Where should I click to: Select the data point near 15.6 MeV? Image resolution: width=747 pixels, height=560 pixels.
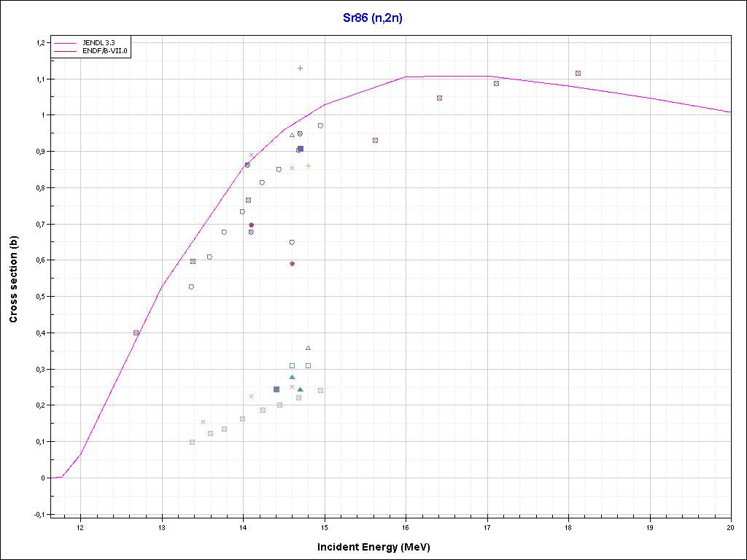[x=375, y=140]
